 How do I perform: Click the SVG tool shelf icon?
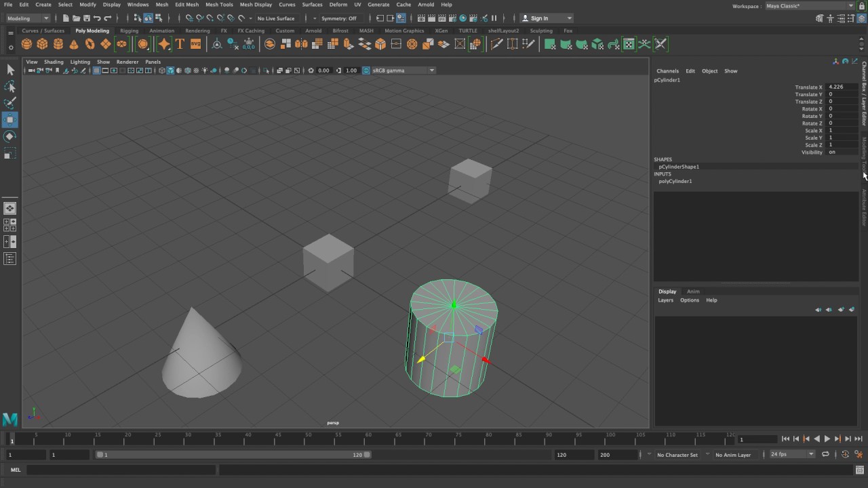pos(195,44)
